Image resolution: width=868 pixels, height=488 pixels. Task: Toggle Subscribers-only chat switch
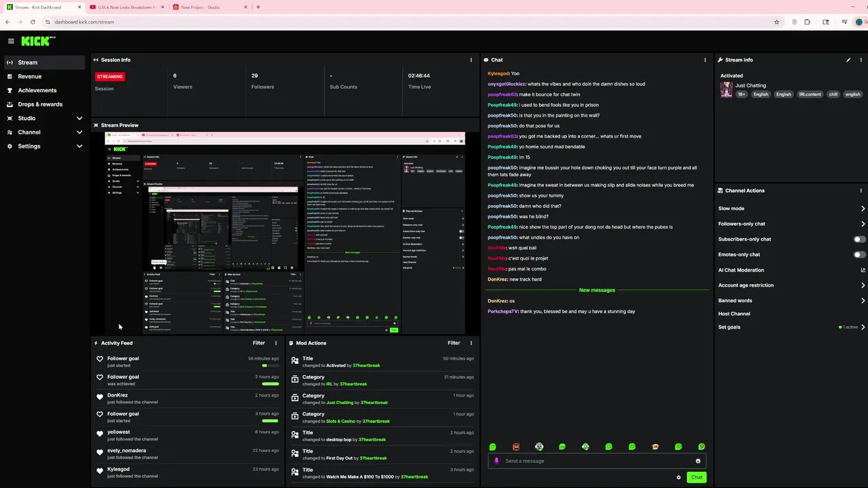[859, 239]
